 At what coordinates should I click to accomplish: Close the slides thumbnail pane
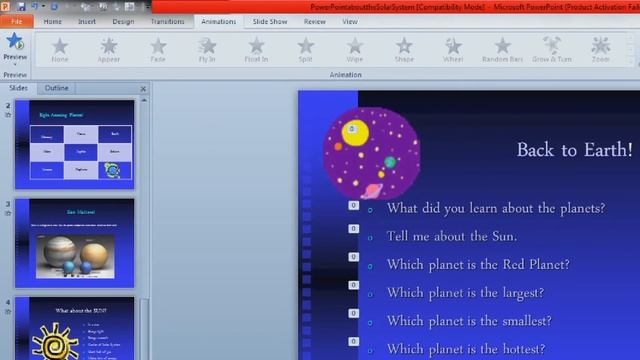point(143,89)
